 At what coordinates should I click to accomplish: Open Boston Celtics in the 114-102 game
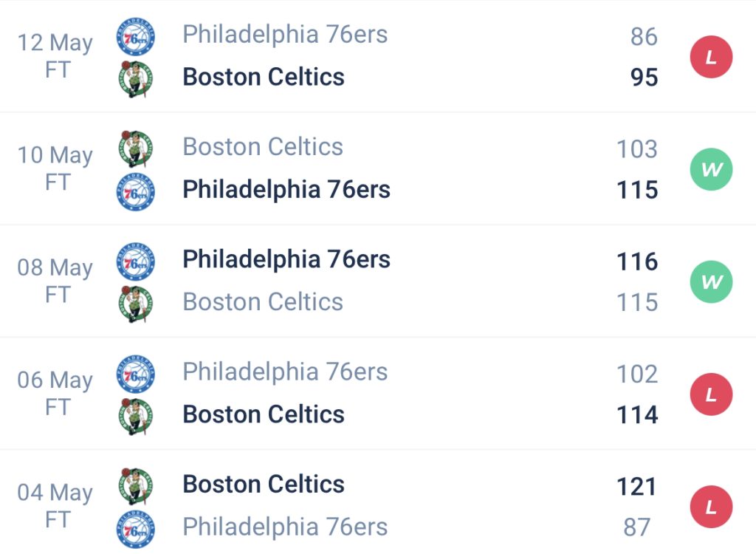(264, 414)
